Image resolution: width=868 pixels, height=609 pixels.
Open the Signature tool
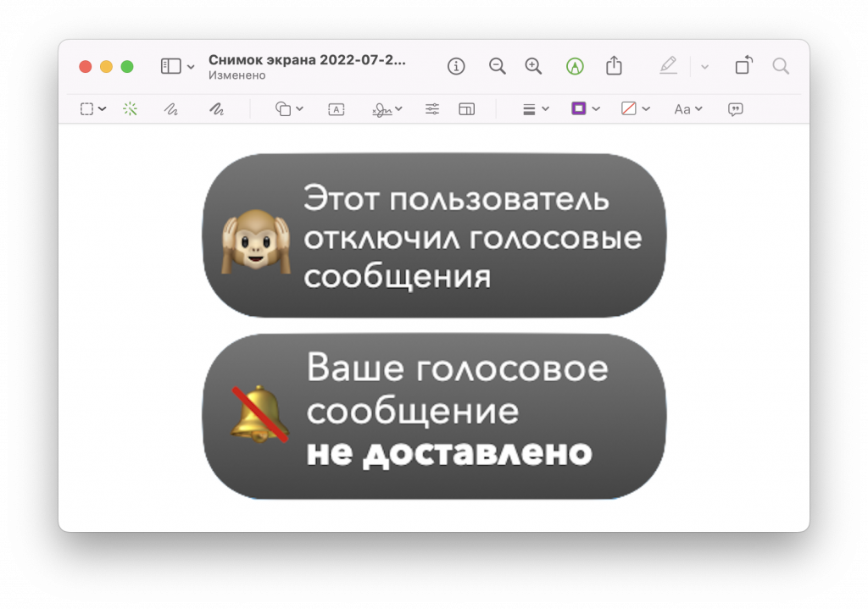click(x=382, y=109)
